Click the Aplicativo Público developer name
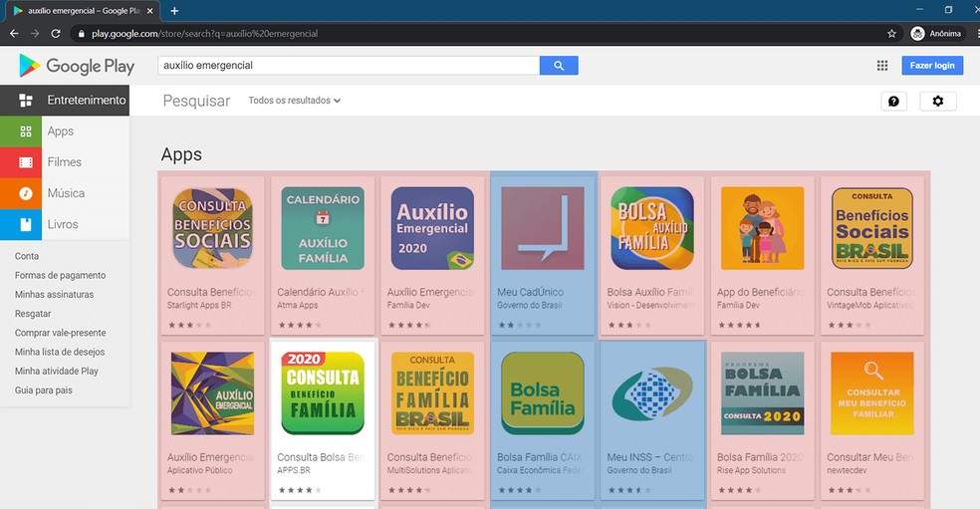This screenshot has height=509, width=980. pyautogui.click(x=200, y=470)
